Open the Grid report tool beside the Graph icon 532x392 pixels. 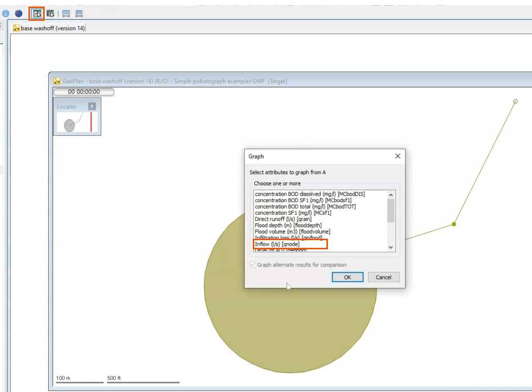(x=51, y=13)
